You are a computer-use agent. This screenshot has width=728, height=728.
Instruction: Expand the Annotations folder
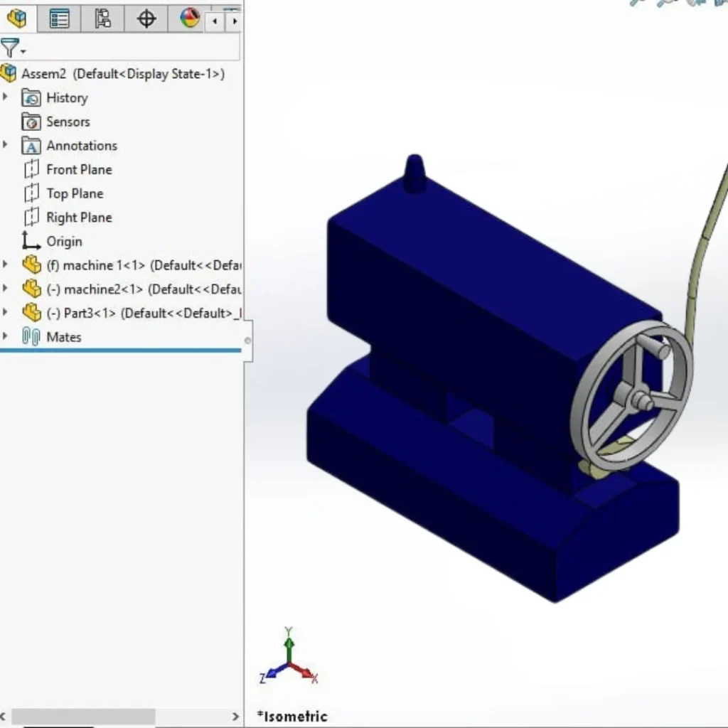6,145
